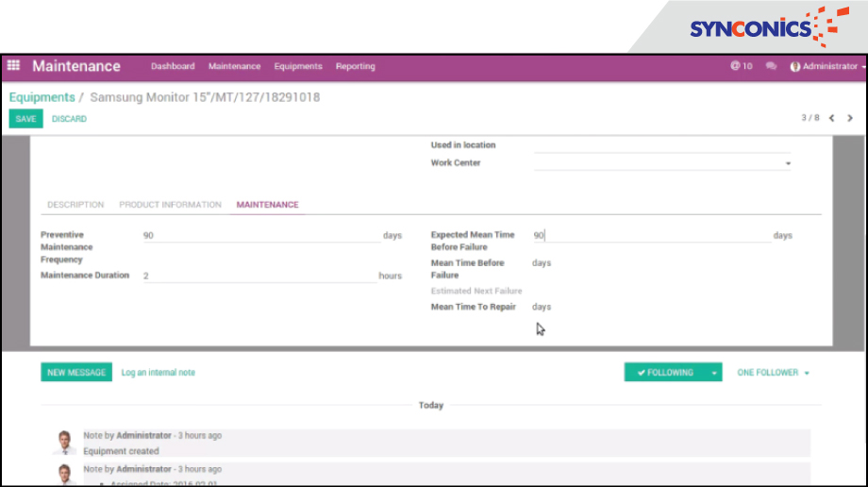Click the Administrator avatar in top bar
This screenshot has height=487, width=868.
[795, 66]
